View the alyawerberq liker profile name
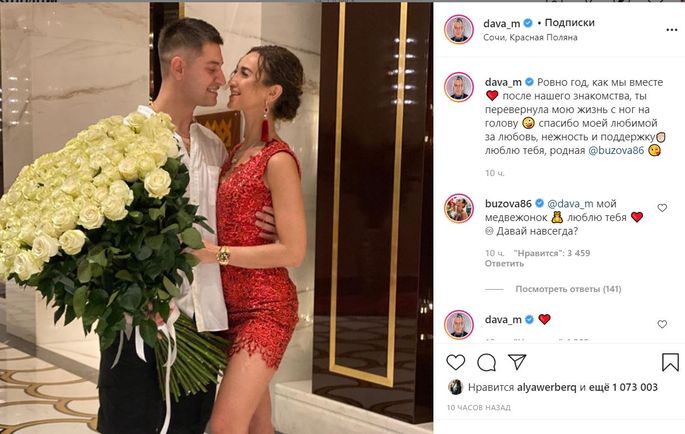 pyautogui.click(x=547, y=387)
